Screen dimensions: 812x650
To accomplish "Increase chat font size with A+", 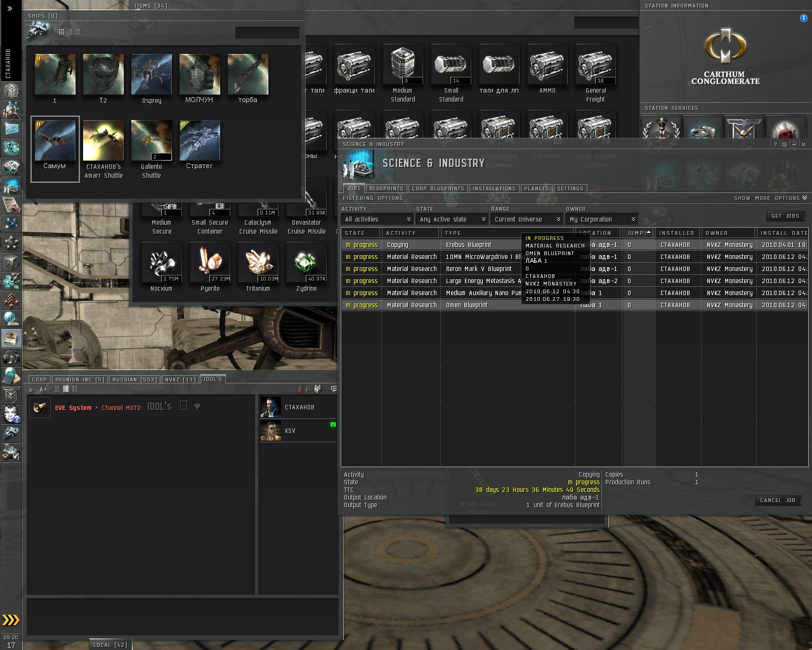I will 43,389.
